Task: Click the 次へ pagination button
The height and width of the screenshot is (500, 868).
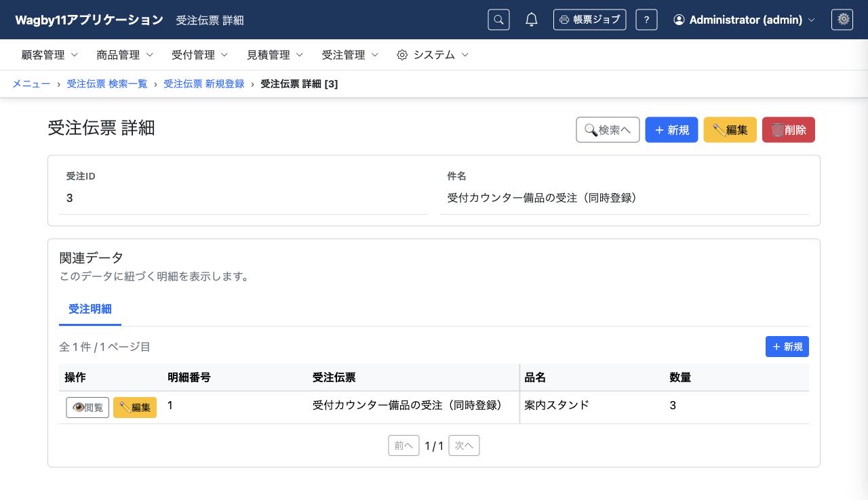Action: coord(464,445)
